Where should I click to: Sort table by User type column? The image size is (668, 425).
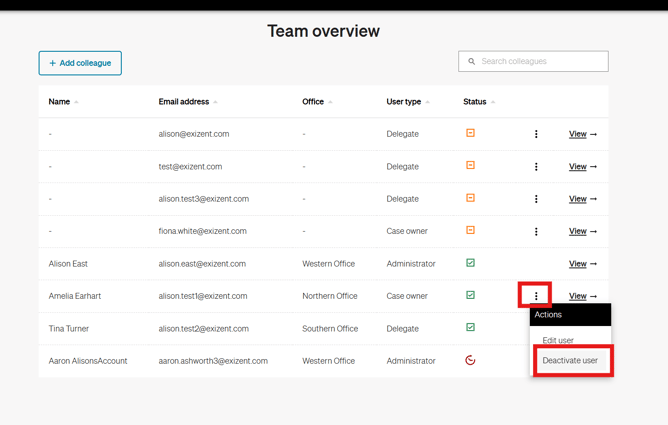click(x=408, y=102)
